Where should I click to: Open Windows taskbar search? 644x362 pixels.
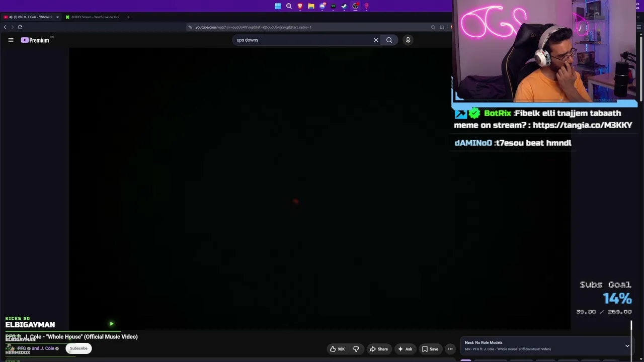point(289,6)
